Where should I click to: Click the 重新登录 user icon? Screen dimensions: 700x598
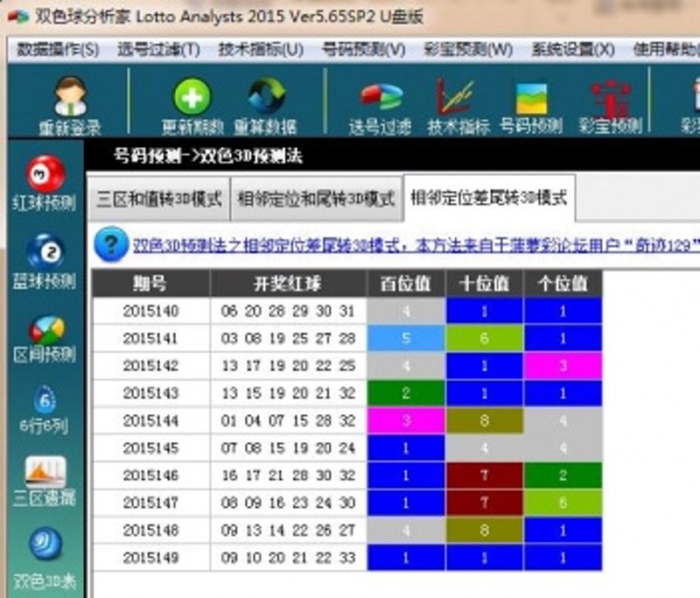70,96
